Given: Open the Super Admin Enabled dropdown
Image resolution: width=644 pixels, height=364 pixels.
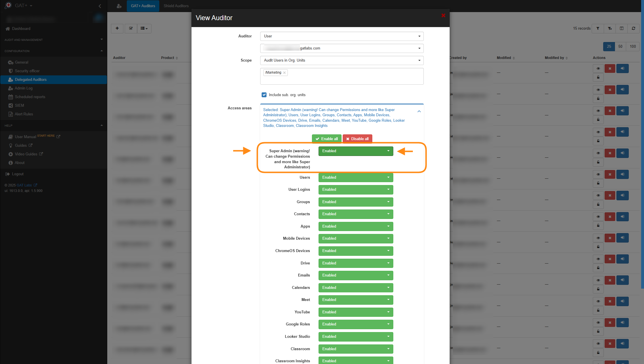Looking at the screenshot, I should 356,151.
